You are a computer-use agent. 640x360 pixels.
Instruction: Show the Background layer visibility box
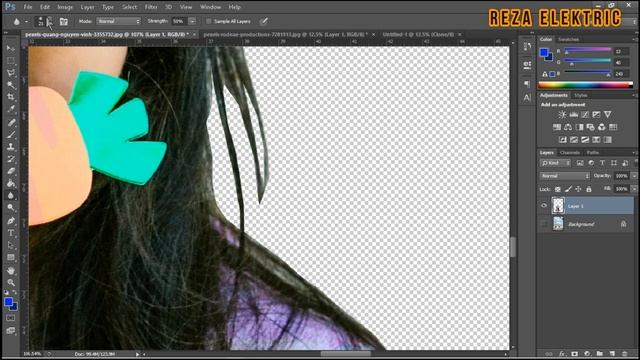pos(544,224)
